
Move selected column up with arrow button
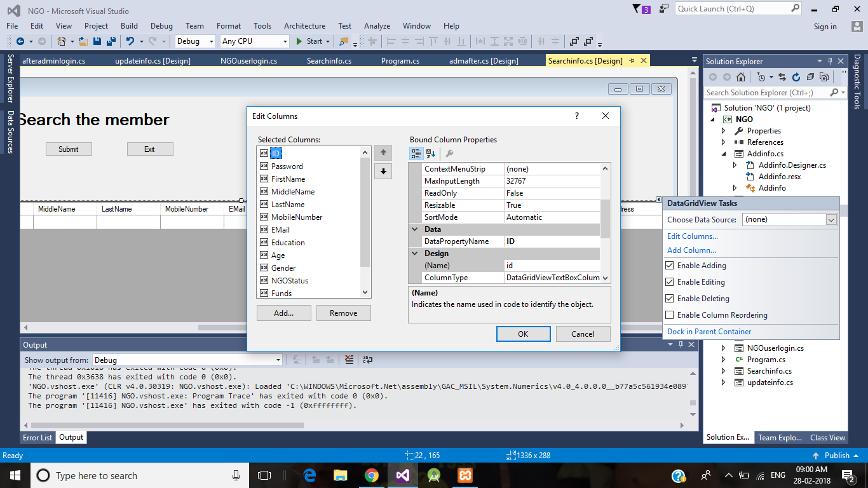tap(383, 152)
